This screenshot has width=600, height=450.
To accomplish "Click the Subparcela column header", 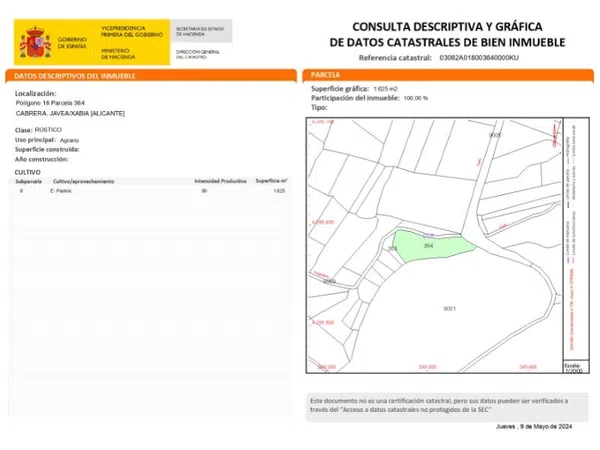I will point(28,181).
